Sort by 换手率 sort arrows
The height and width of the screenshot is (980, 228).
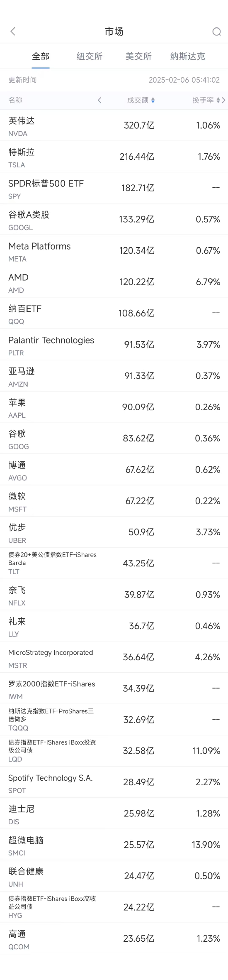[x=218, y=100]
